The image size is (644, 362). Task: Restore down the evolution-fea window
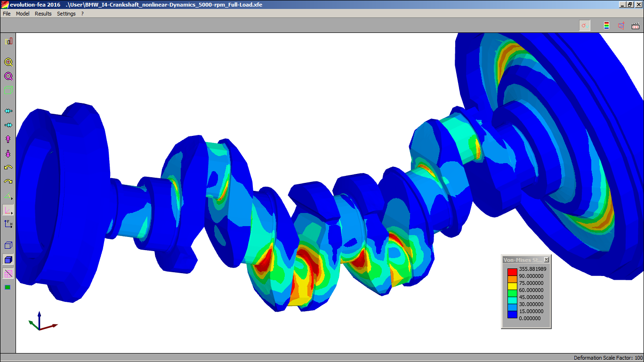pyautogui.click(x=630, y=5)
